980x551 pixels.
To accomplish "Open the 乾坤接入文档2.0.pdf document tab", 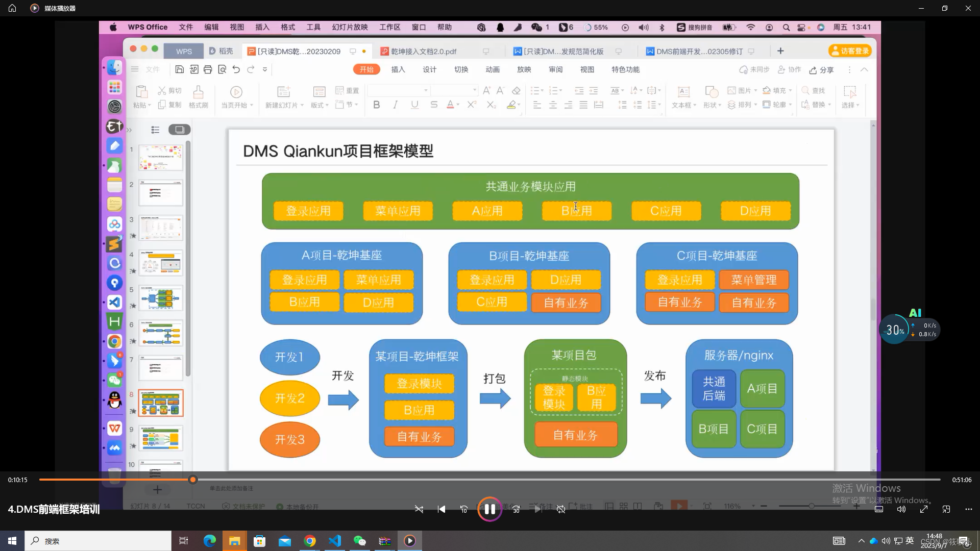I will tap(424, 51).
